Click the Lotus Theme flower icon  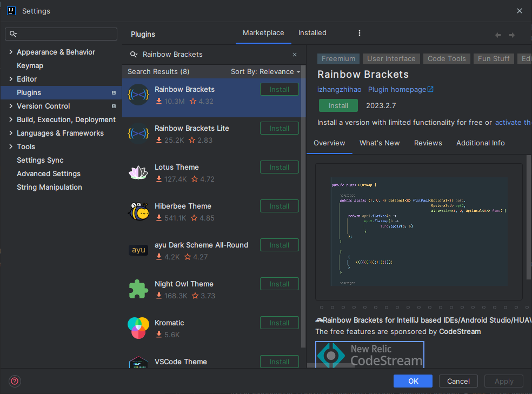point(138,172)
